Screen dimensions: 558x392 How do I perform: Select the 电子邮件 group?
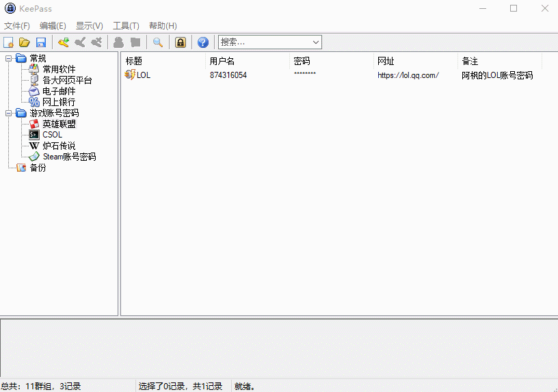point(59,91)
